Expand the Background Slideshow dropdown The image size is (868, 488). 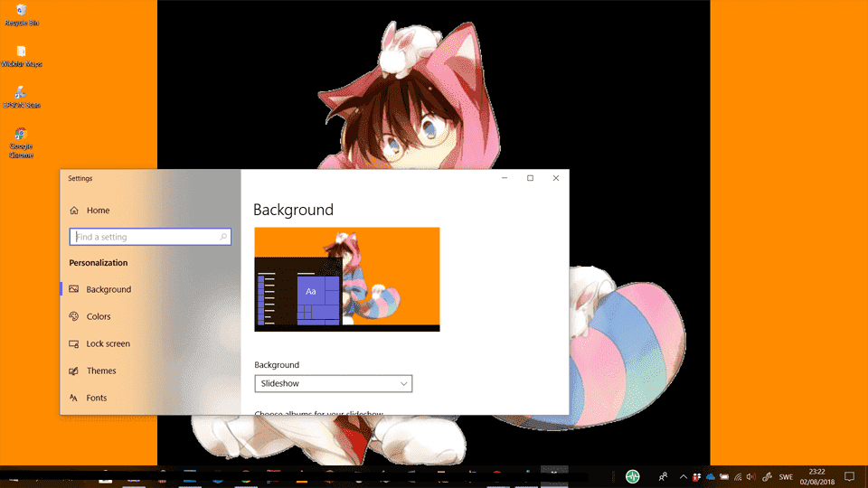[334, 383]
